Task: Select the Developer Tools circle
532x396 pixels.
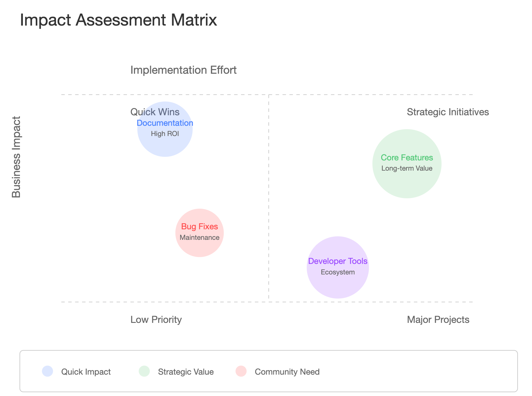Action: (338, 267)
